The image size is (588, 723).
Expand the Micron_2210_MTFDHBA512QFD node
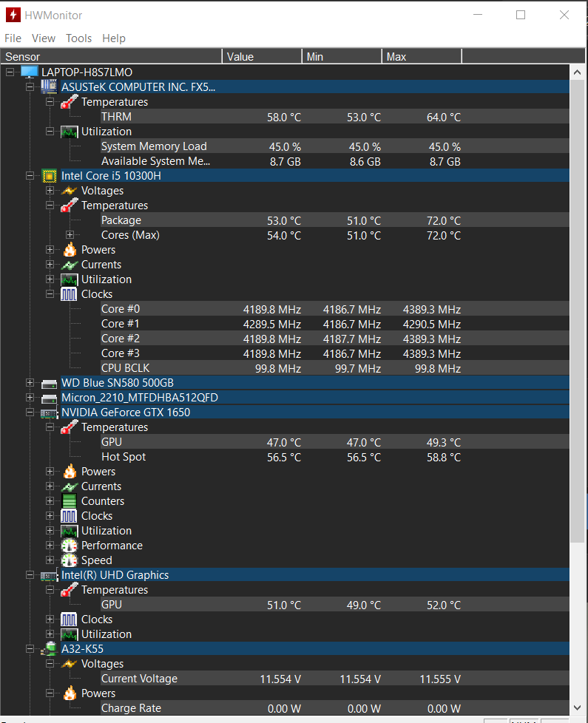click(30, 398)
